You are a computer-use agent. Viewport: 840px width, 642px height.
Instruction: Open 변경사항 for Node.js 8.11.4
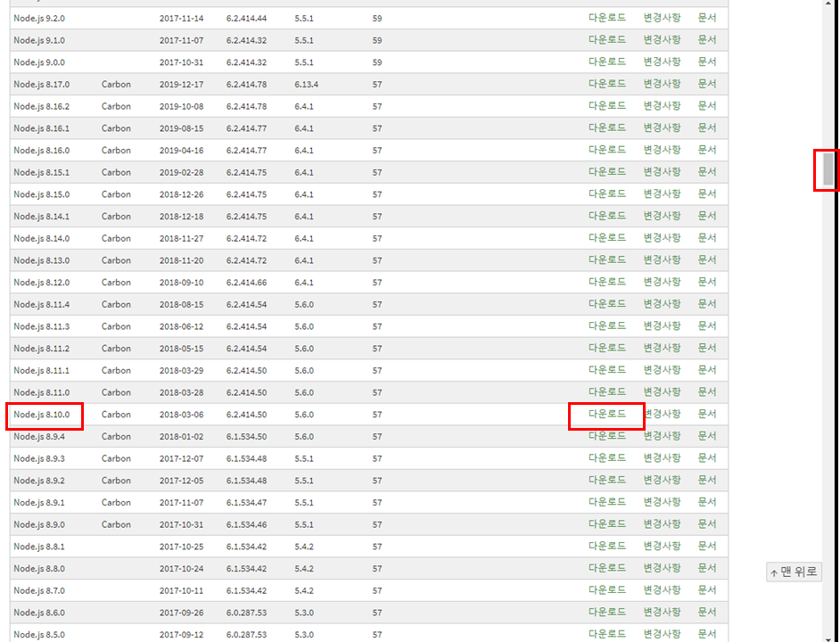coord(663,303)
